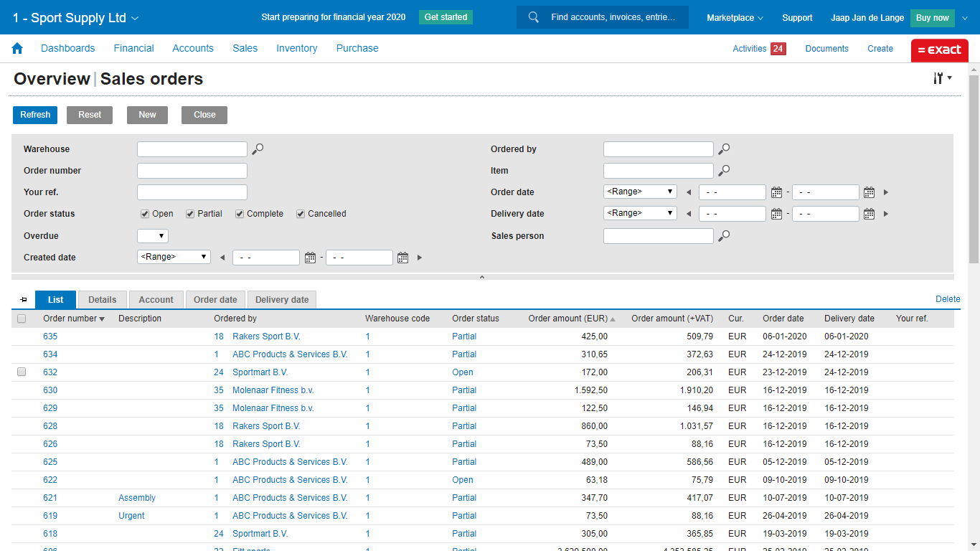
Task: Sort by Order amount (EUR) column header
Action: pos(572,319)
